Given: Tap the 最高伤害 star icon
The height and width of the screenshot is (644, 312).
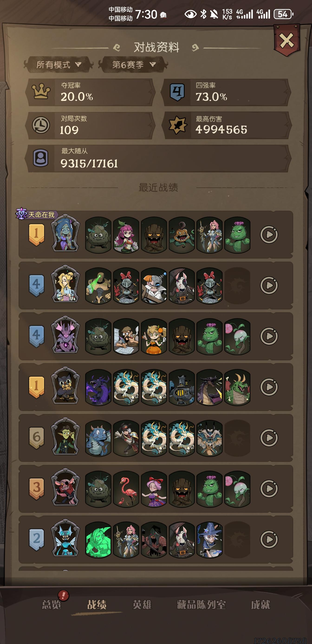Looking at the screenshot, I should tap(177, 125).
